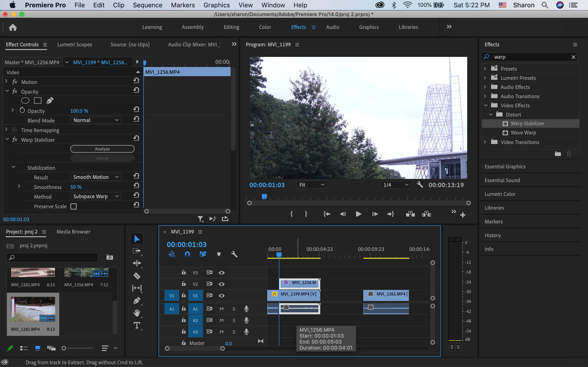Click the Analyze button under Warp Stabilizer

(x=102, y=149)
